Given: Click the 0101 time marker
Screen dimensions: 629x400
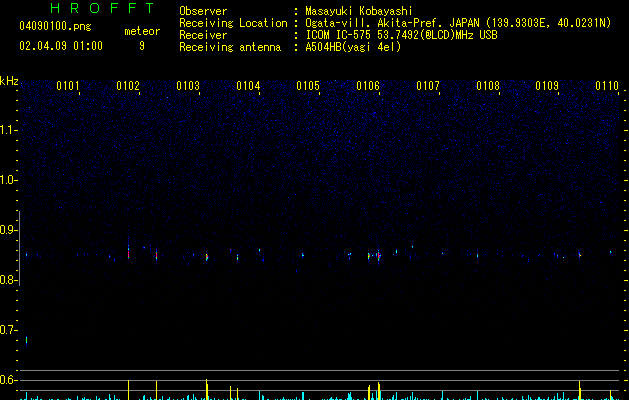Looking at the screenshot, I should 67,86.
